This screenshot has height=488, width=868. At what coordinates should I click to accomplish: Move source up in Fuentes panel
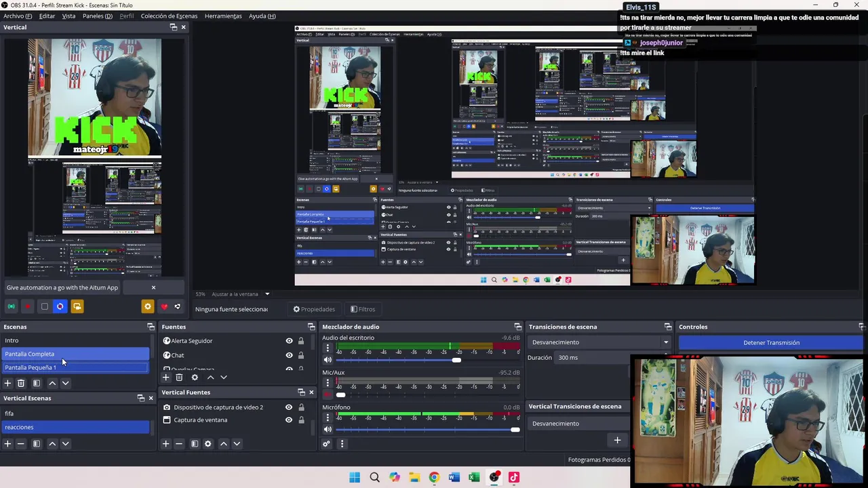coord(210,377)
